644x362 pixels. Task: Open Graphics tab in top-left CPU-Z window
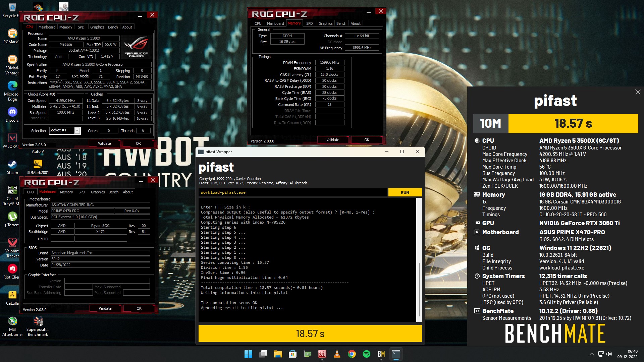97,27
